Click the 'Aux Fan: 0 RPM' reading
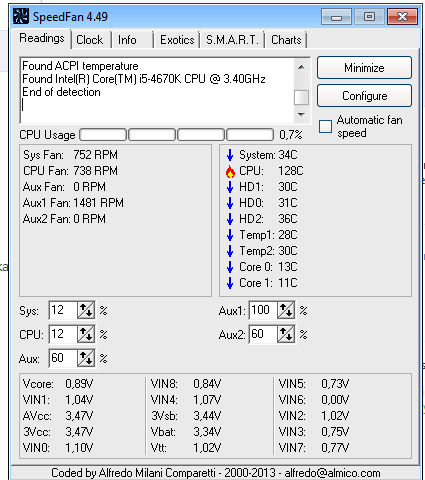The height and width of the screenshot is (480, 425). coord(64,187)
